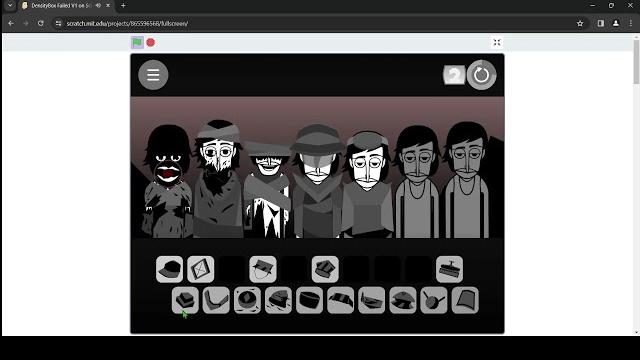
Task: Select the boomerang-shaped icon
Action: (x=216, y=300)
